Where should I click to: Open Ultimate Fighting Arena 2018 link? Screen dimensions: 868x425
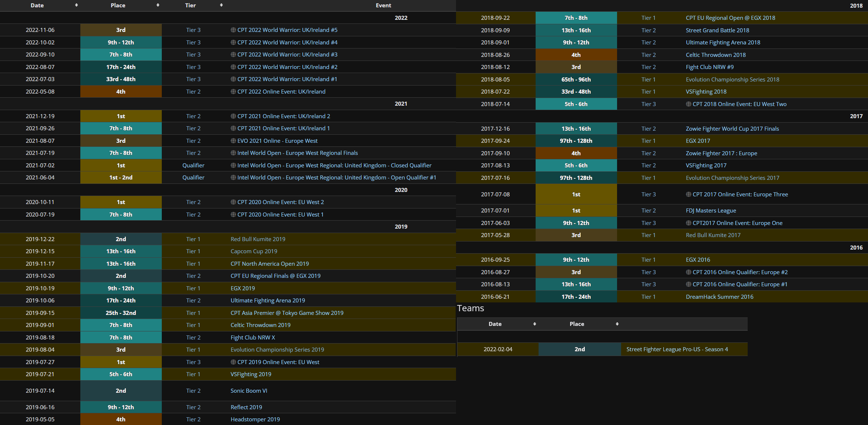click(x=723, y=43)
